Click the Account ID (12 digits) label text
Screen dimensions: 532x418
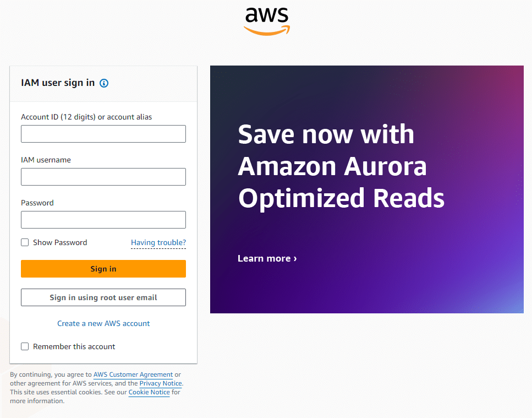point(86,117)
